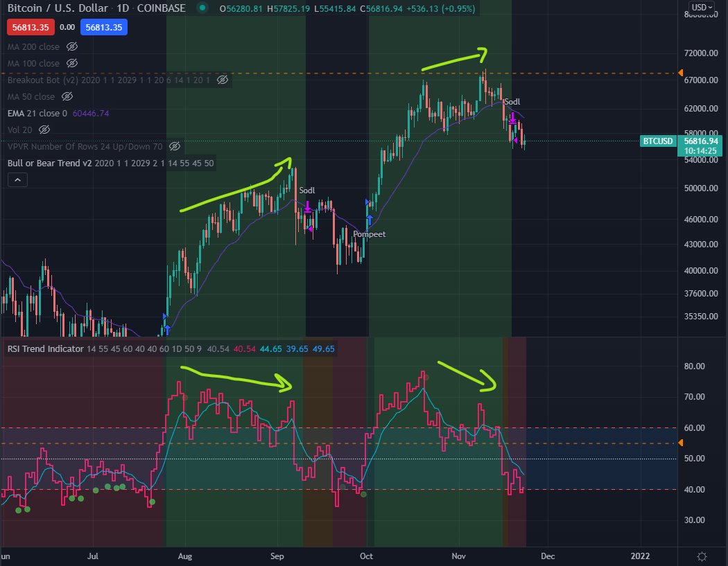The height and width of the screenshot is (566, 728).
Task: Click the Dec label on time axis
Action: click(x=548, y=556)
